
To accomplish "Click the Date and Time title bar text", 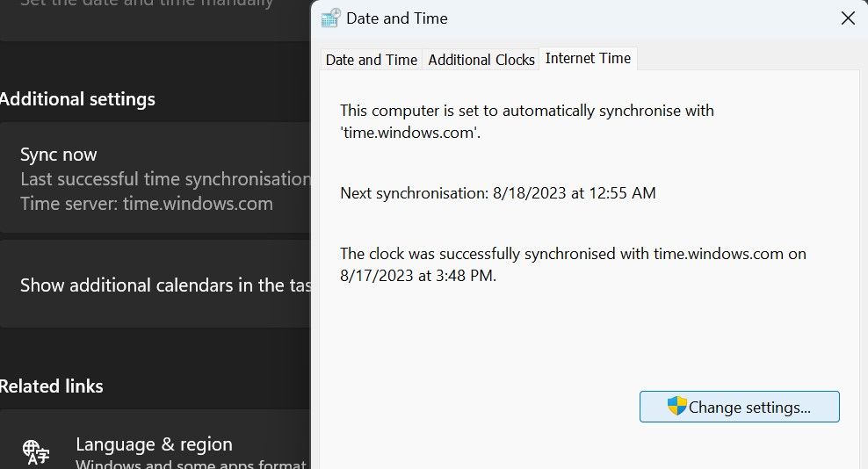I will (x=396, y=18).
